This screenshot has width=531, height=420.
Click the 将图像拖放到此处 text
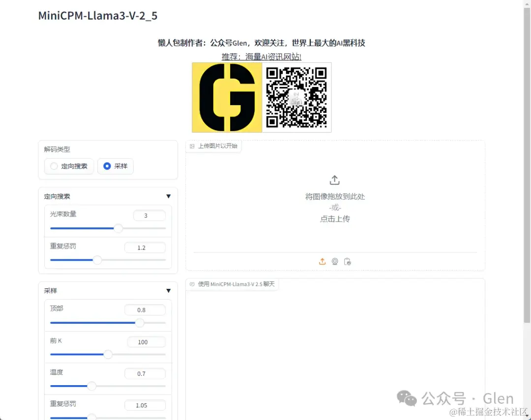(x=335, y=196)
